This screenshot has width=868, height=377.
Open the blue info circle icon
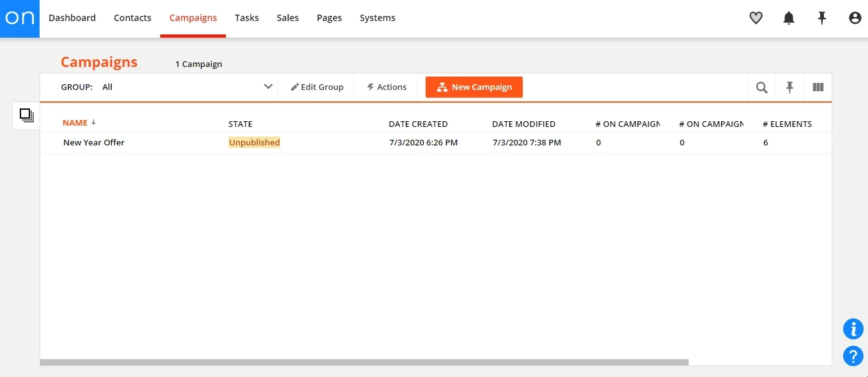[x=853, y=329]
